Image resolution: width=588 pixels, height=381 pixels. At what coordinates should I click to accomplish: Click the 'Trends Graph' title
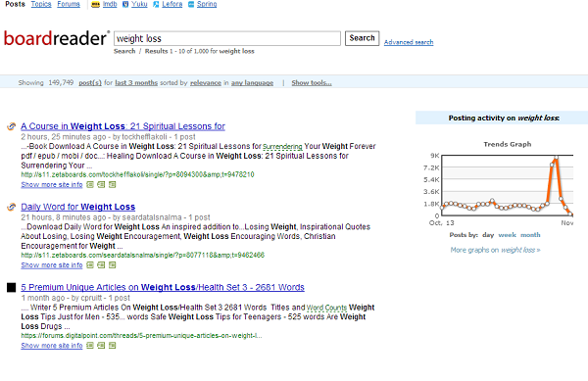pyautogui.click(x=508, y=144)
